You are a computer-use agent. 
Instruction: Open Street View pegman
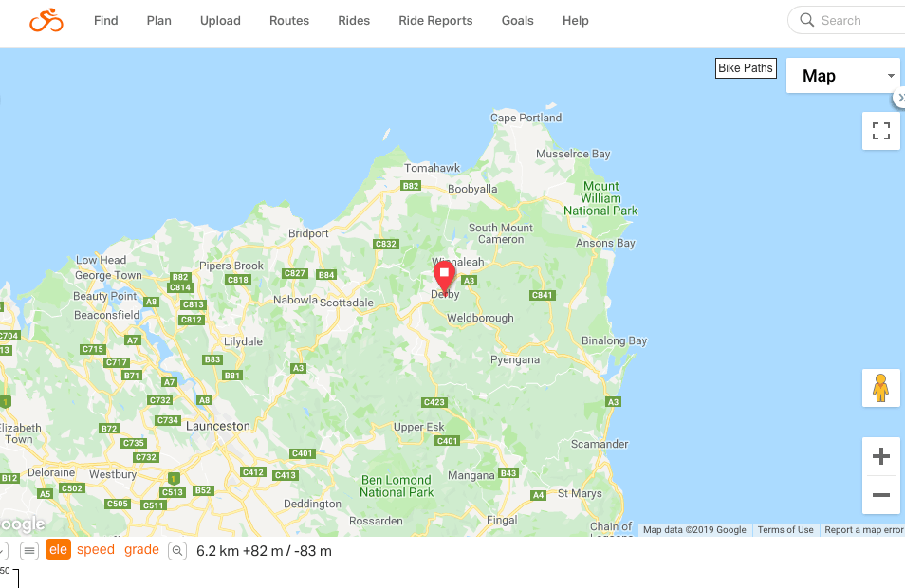coord(880,388)
